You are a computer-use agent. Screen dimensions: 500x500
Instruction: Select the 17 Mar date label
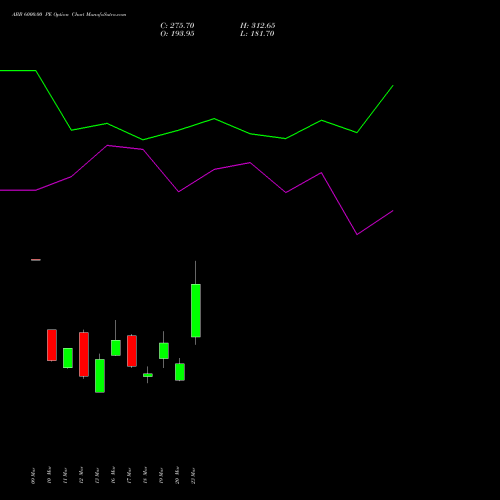pyautogui.click(x=129, y=475)
